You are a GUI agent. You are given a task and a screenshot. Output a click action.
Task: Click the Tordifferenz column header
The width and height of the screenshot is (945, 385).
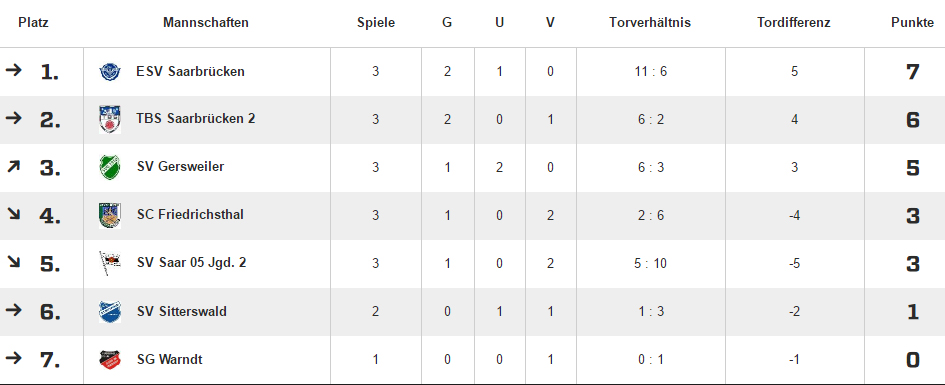tap(794, 23)
